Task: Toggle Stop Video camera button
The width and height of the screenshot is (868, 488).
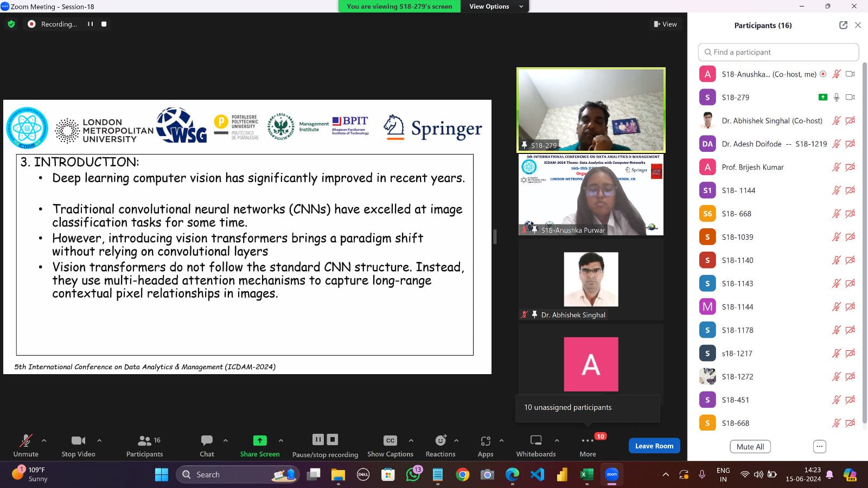Action: (x=78, y=440)
